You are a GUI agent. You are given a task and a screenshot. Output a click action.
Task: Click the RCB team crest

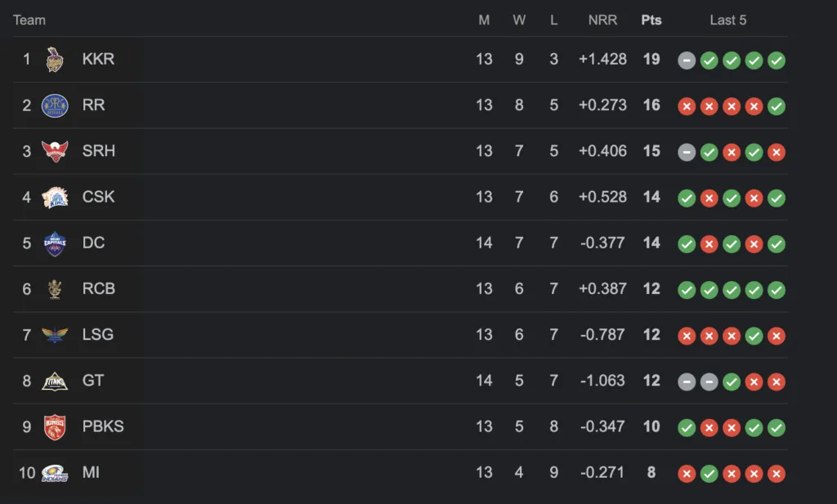[55, 290]
